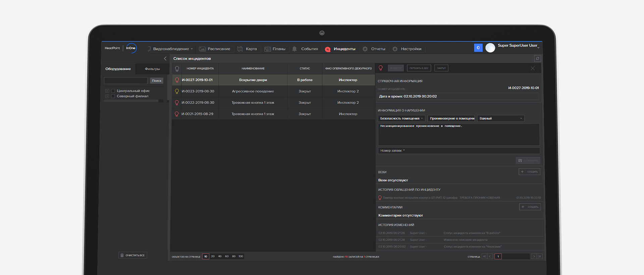Click the bulb icon beside Тампер-контакт history entry

[x=380, y=198]
